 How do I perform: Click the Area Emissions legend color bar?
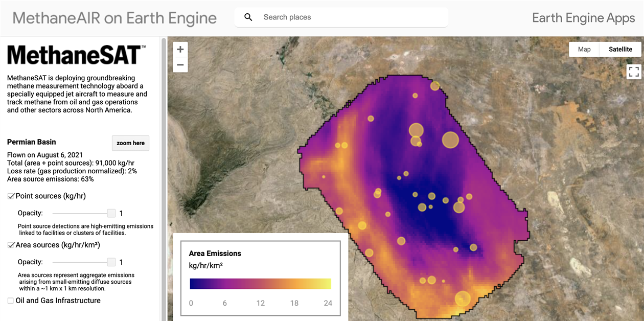[260, 283]
